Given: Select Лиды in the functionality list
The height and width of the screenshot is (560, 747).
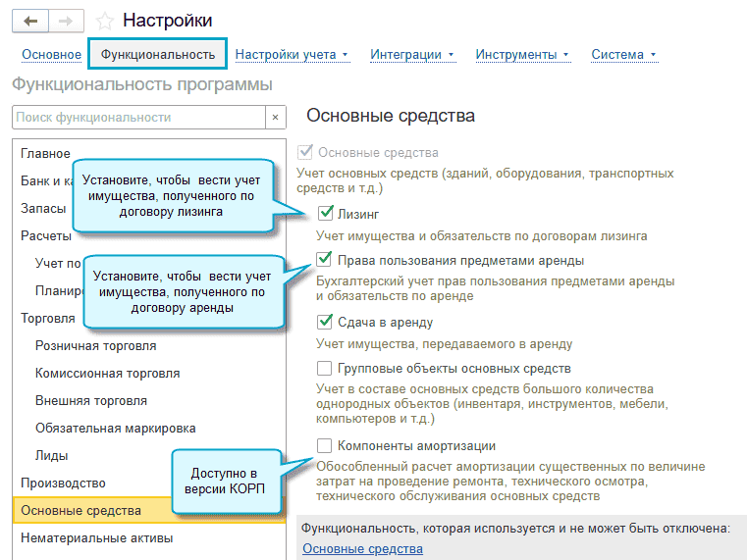Looking at the screenshot, I should pos(51,455).
